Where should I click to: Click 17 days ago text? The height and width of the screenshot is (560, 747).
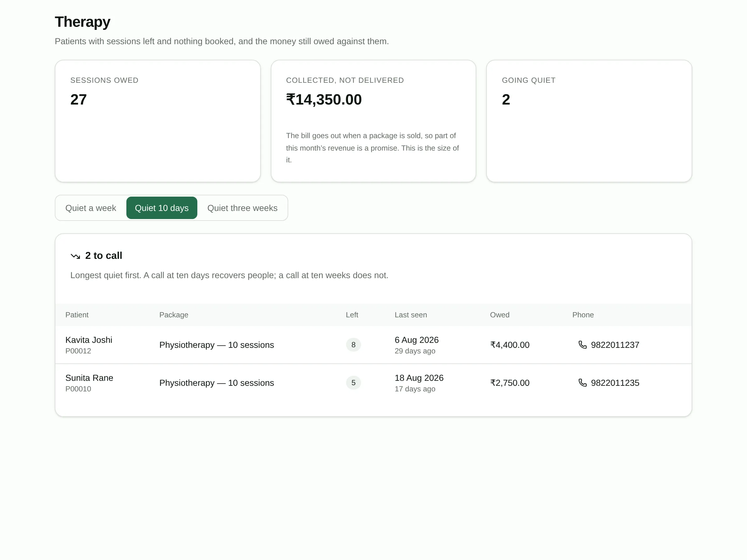coord(415,389)
